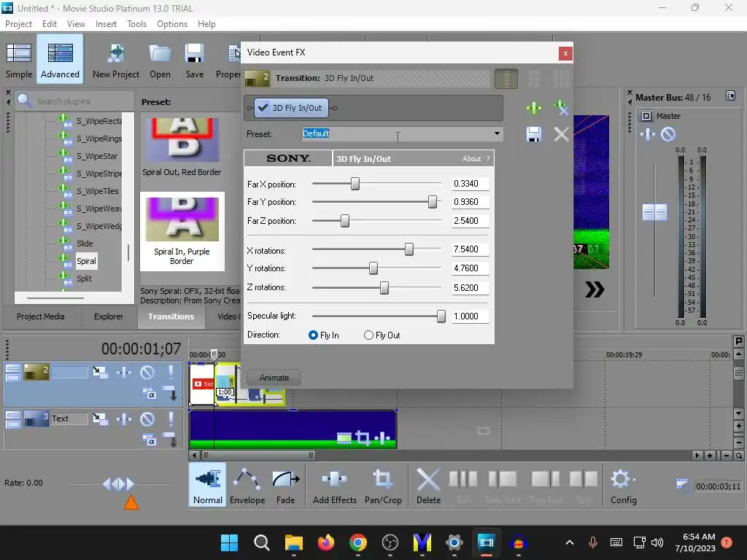Screen dimensions: 747x560
Task: Click Far X position slider handle
Action: click(x=355, y=184)
